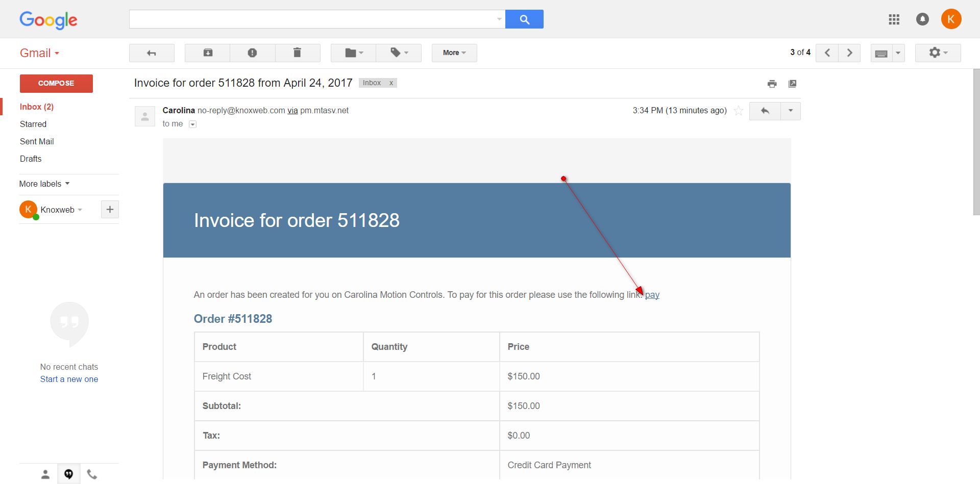Click the Inbox label tag
The width and height of the screenshot is (980, 484).
coord(372,83)
